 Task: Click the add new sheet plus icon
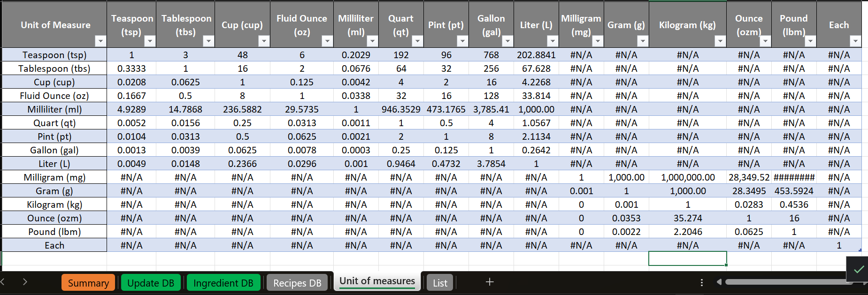coord(489,282)
